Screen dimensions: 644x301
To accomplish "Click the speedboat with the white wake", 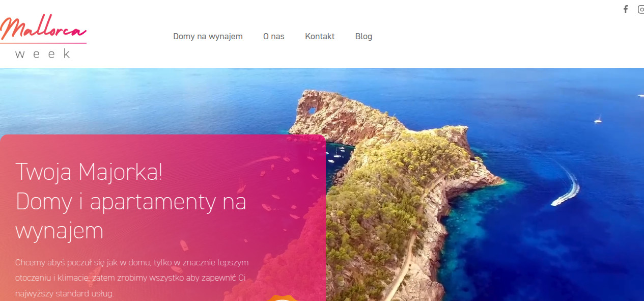I will (x=567, y=190).
